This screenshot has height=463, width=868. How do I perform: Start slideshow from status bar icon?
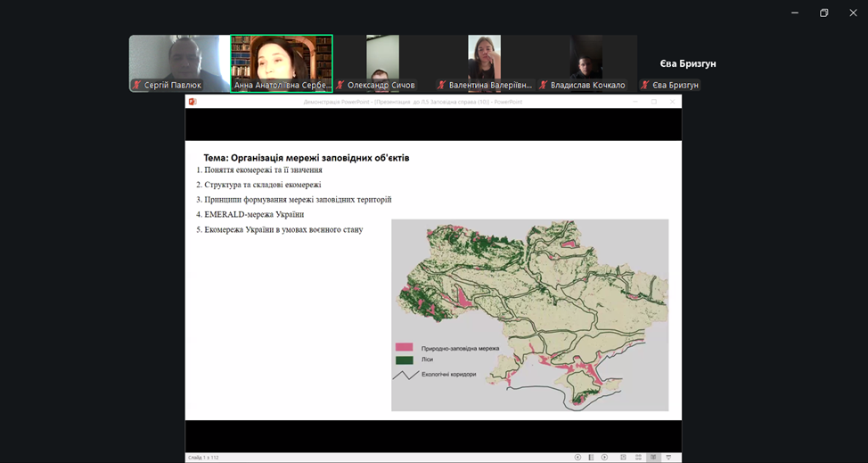(x=668, y=458)
